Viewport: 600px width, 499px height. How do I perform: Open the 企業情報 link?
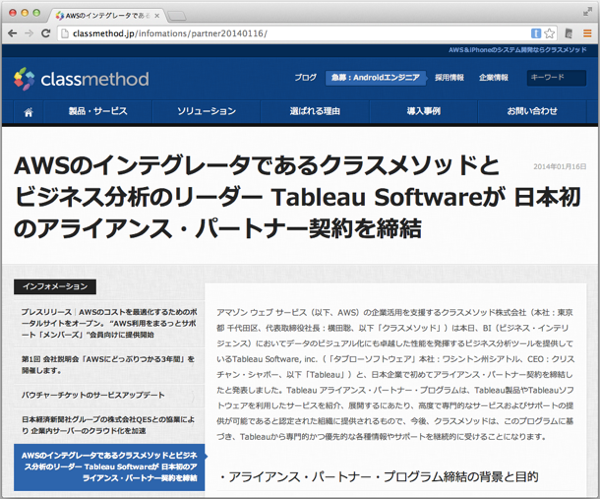click(494, 78)
